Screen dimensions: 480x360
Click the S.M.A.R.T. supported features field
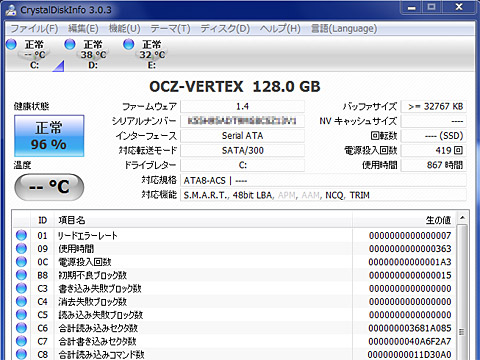(323, 195)
